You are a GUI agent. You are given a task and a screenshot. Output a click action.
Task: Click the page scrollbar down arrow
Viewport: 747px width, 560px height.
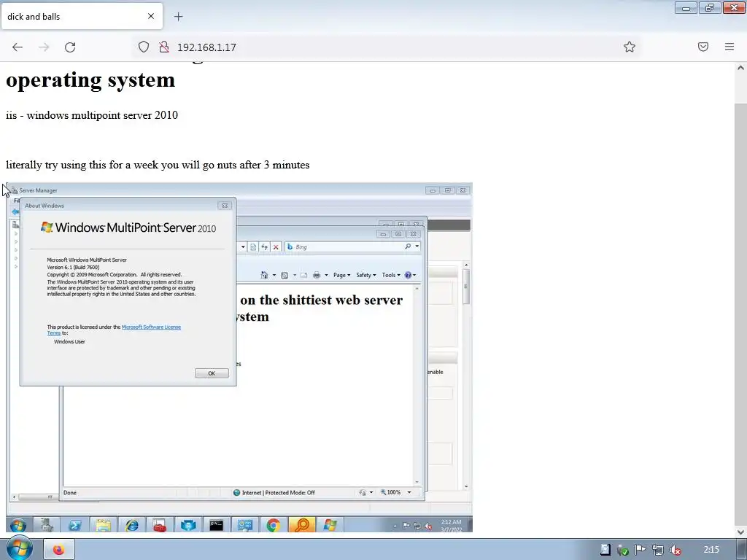click(740, 532)
